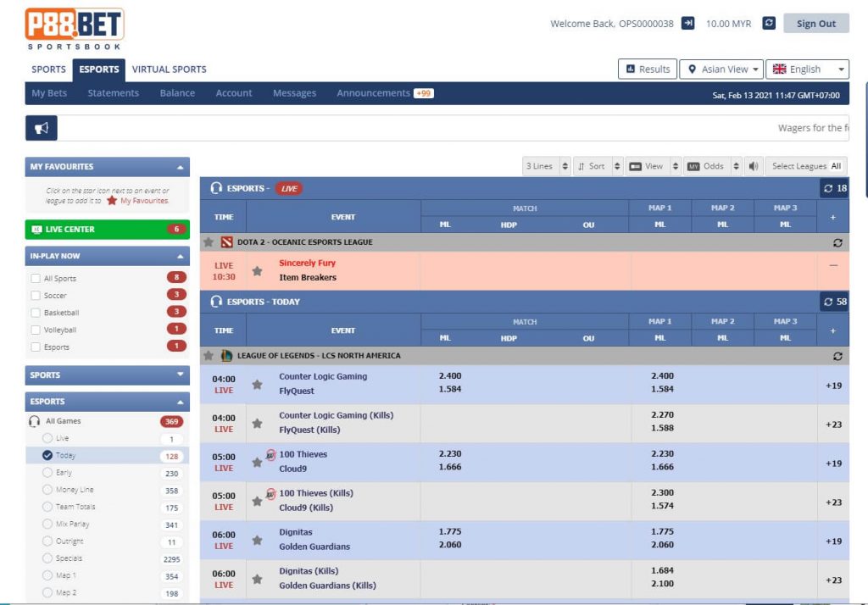Open the Statements menu item
The height and width of the screenshot is (605, 868).
coord(113,93)
